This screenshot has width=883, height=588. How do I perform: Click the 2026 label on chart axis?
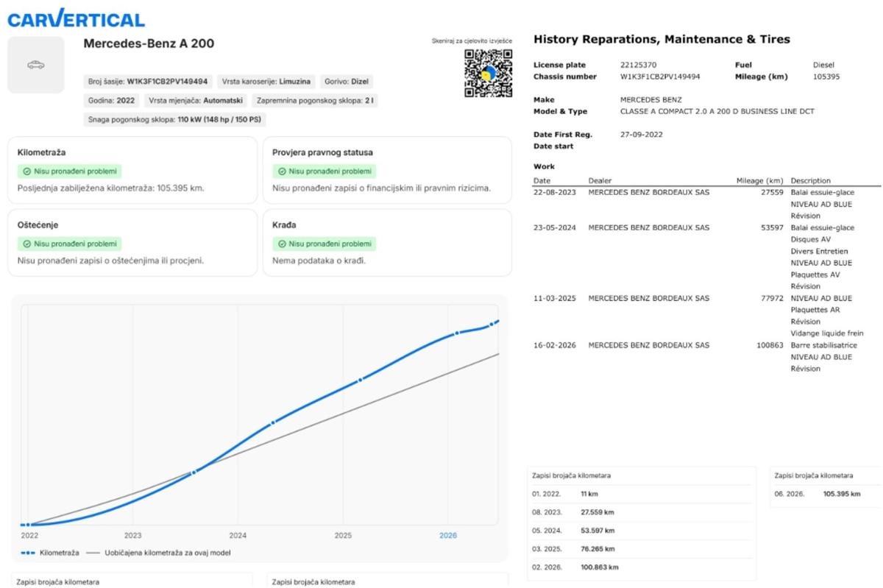448,535
